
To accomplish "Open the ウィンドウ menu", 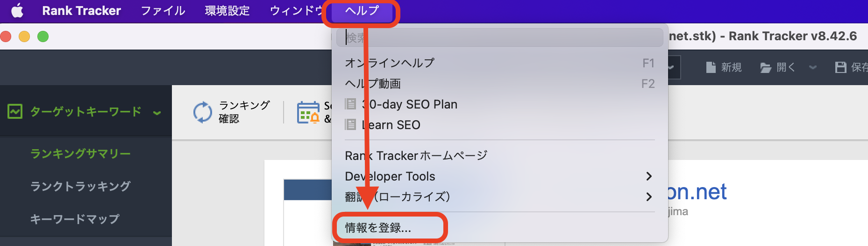I will pyautogui.click(x=297, y=10).
